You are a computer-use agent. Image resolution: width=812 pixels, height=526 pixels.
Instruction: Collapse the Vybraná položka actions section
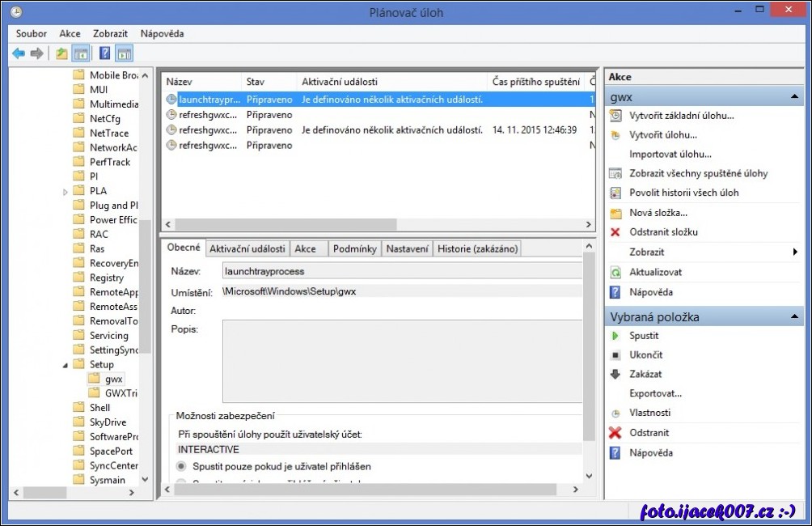(x=795, y=316)
